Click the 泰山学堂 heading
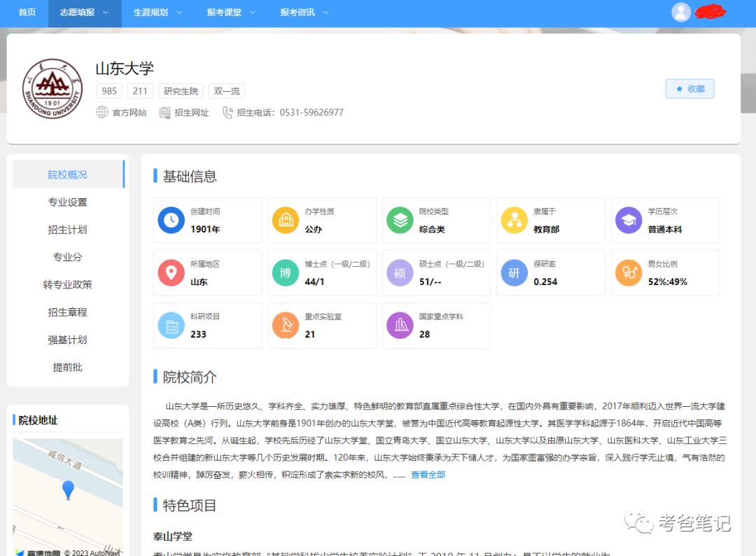 pos(173,536)
